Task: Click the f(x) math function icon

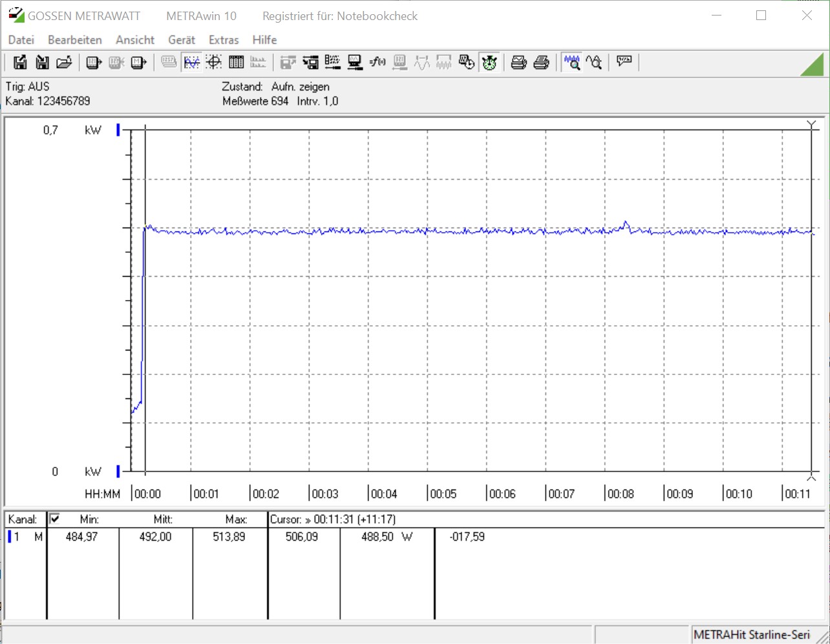Action: pos(378,62)
